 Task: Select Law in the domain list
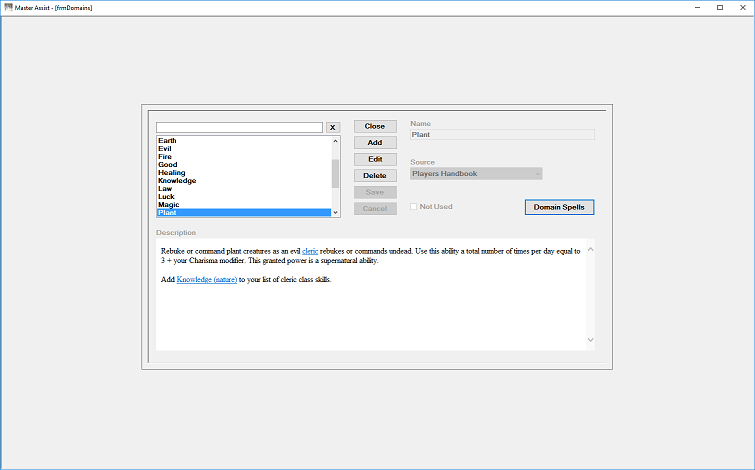click(x=244, y=189)
